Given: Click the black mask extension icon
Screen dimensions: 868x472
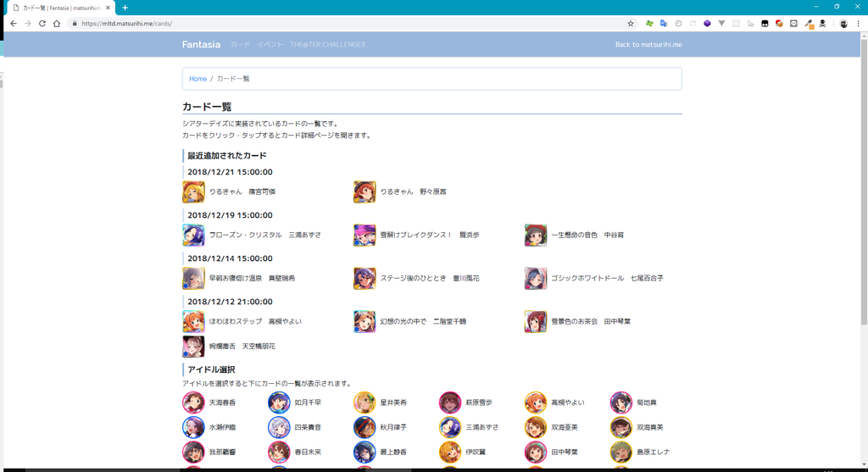Looking at the screenshot, I should pyautogui.click(x=765, y=24).
